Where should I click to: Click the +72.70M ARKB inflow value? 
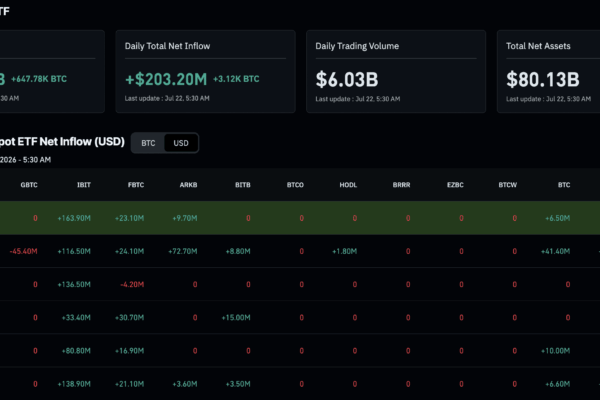point(183,251)
